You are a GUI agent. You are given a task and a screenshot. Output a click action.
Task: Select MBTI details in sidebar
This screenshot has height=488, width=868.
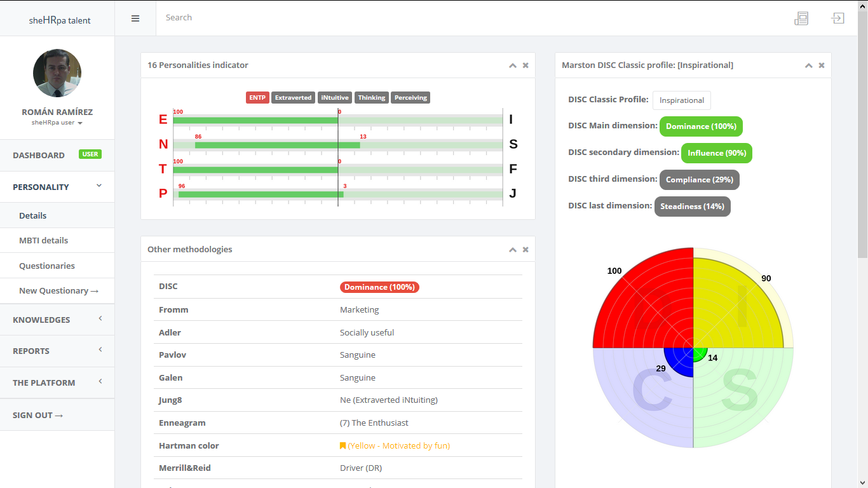[x=43, y=240]
